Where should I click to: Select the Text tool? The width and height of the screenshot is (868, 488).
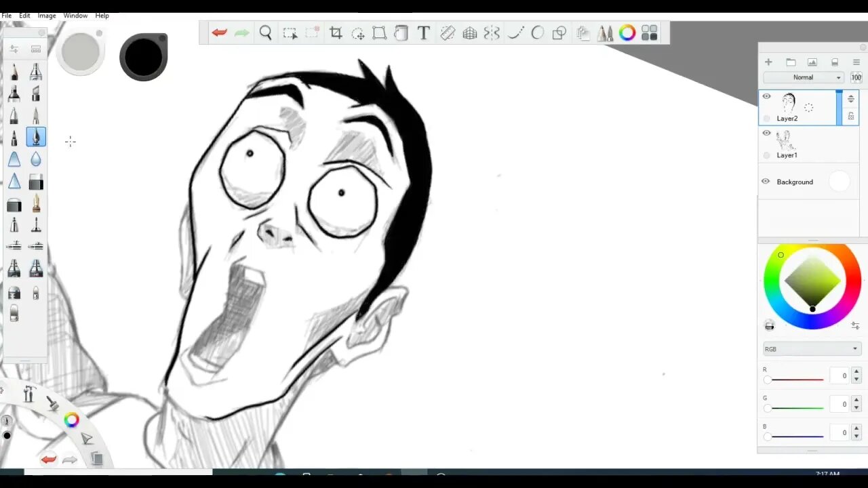tap(424, 33)
